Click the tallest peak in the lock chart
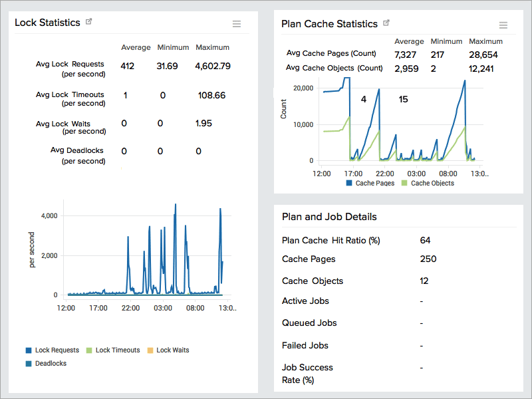Image resolution: width=532 pixels, height=399 pixels. 176,205
